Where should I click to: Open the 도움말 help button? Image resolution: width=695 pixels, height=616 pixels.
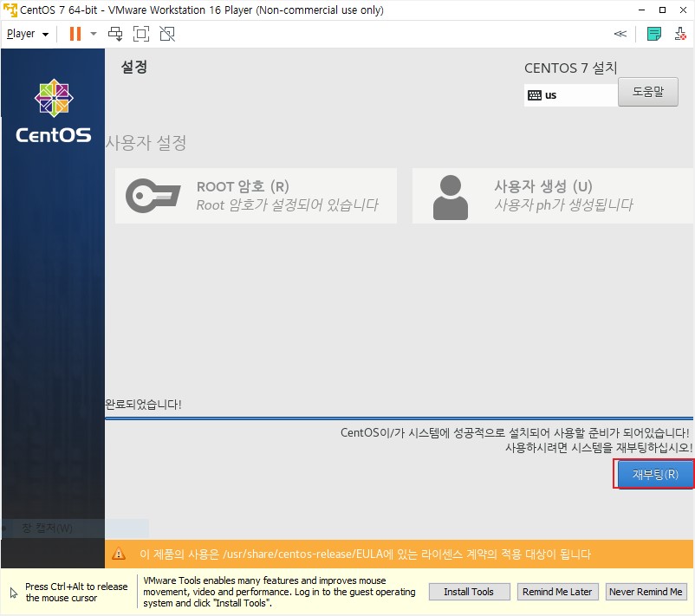[x=648, y=92]
